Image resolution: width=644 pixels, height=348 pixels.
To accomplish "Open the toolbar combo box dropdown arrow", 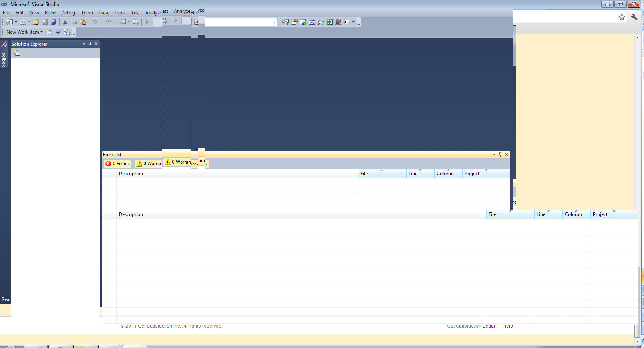I will coord(274,22).
